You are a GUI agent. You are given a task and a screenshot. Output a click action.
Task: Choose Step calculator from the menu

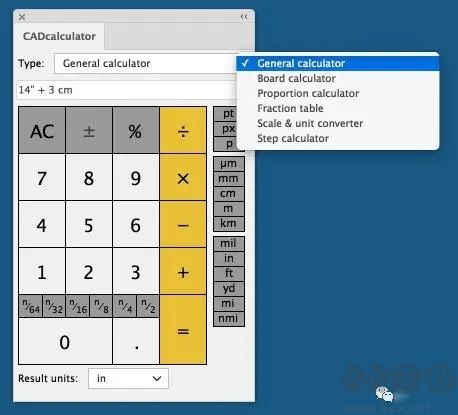pos(338,138)
